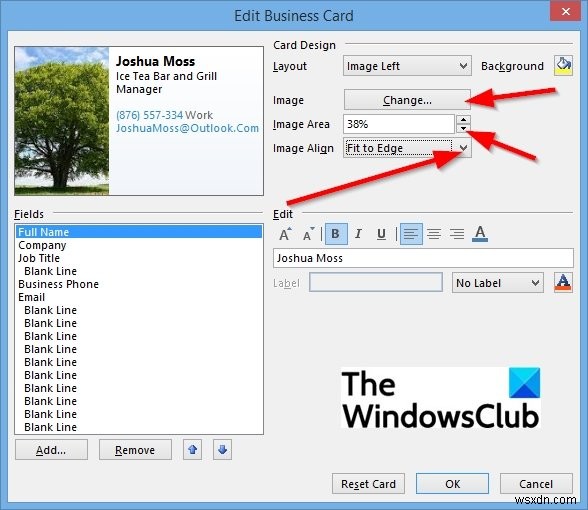The image size is (588, 510).
Task: Remove the selected field
Action: [x=135, y=450]
